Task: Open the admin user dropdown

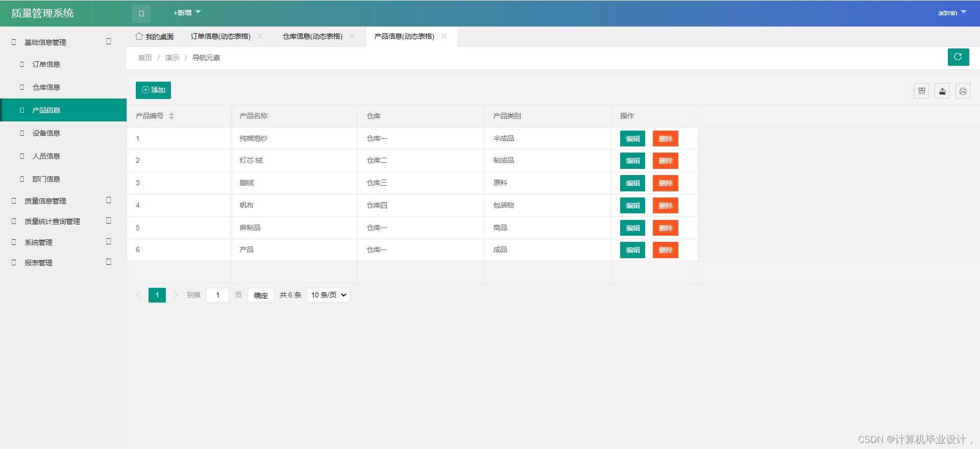Action: (952, 13)
